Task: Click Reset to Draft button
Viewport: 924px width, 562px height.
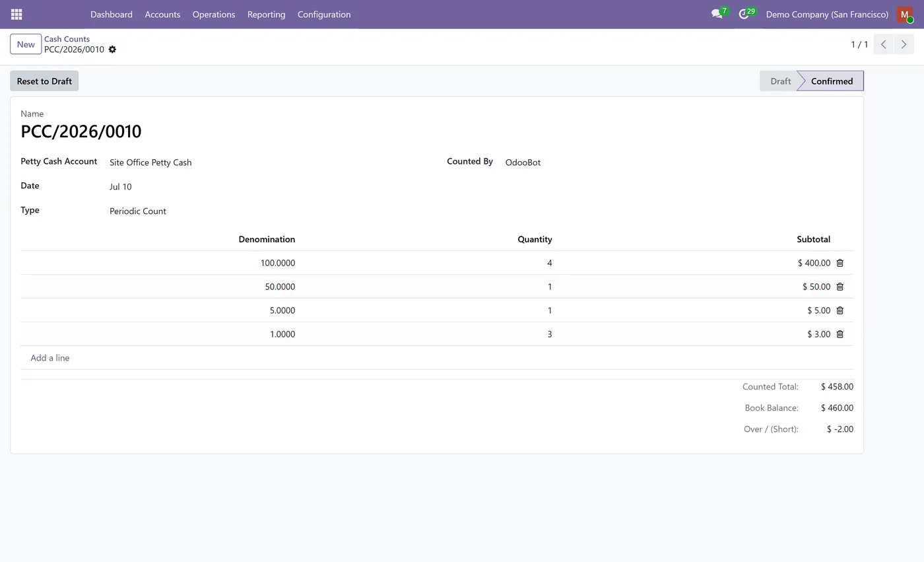Action: (x=44, y=81)
